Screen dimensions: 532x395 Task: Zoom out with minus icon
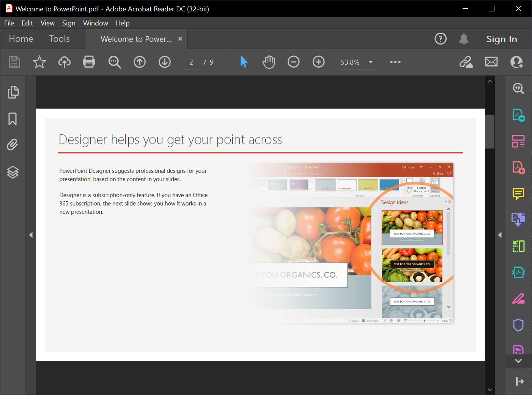(294, 62)
